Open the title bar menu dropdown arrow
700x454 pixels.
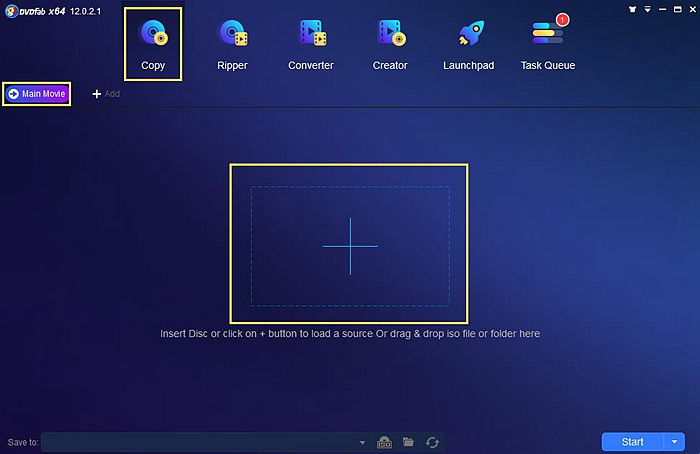point(647,9)
